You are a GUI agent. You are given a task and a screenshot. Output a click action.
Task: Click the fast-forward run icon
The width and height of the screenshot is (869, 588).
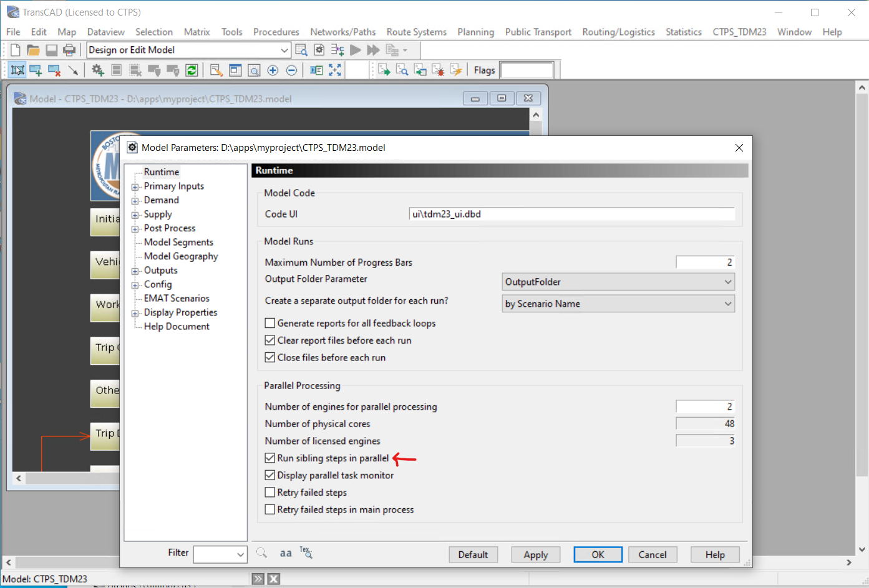point(373,50)
